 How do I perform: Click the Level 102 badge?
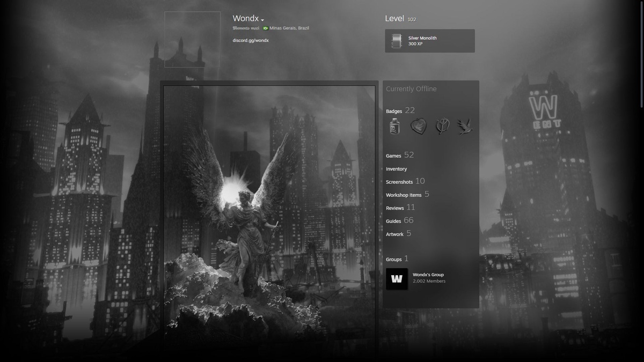400,19
